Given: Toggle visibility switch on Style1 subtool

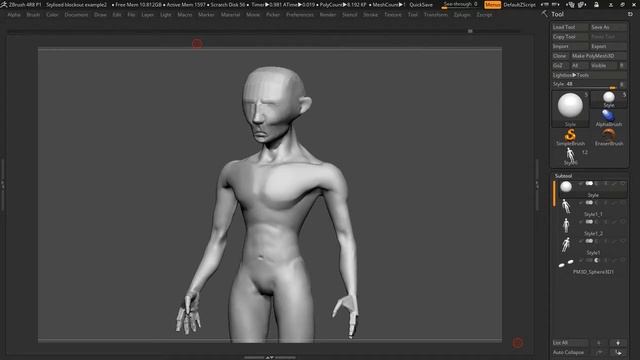Looking at the screenshot, I should pos(589,241).
